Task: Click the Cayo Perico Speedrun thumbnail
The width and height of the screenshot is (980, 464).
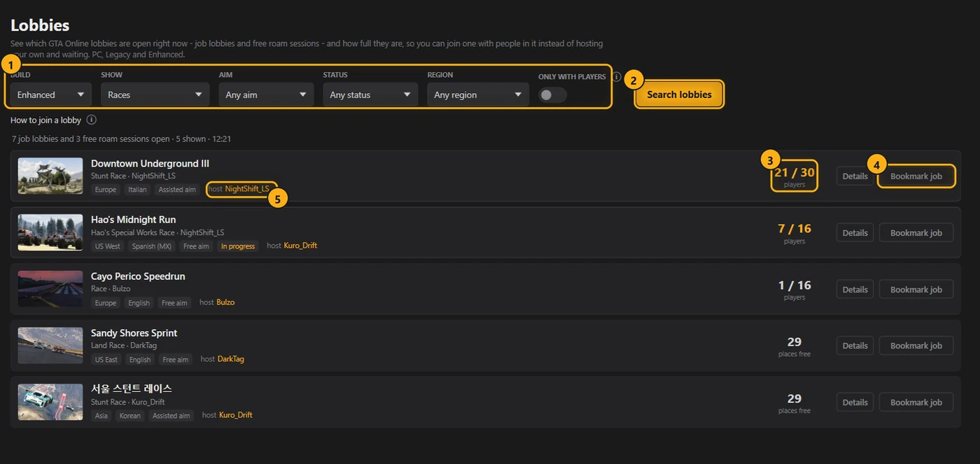Action: coord(50,289)
